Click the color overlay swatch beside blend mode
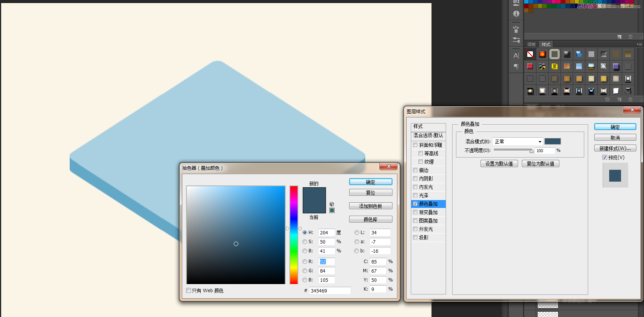The width and height of the screenshot is (644, 317). 552,141
